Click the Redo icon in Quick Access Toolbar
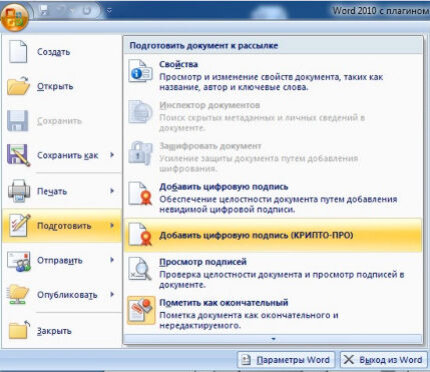 point(87,11)
